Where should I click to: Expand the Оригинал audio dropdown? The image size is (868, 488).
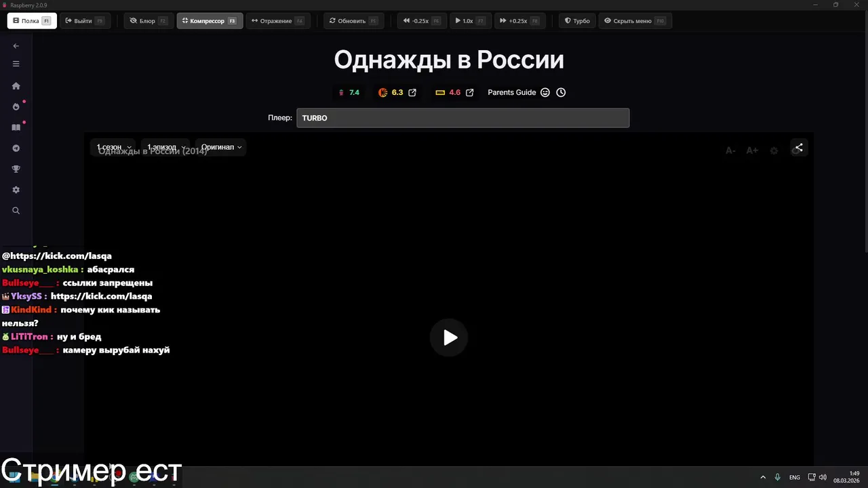(221, 147)
